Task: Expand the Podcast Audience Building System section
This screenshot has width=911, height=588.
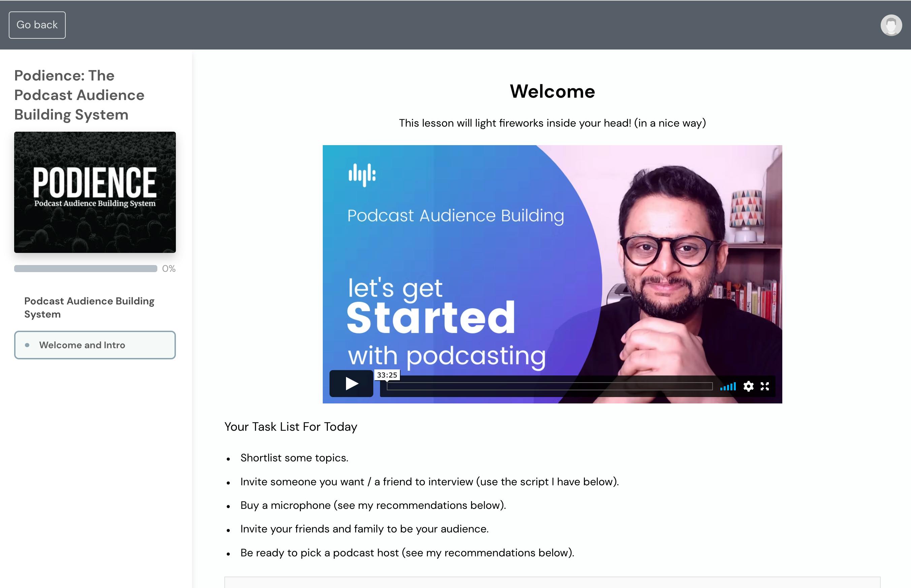Action: click(89, 307)
